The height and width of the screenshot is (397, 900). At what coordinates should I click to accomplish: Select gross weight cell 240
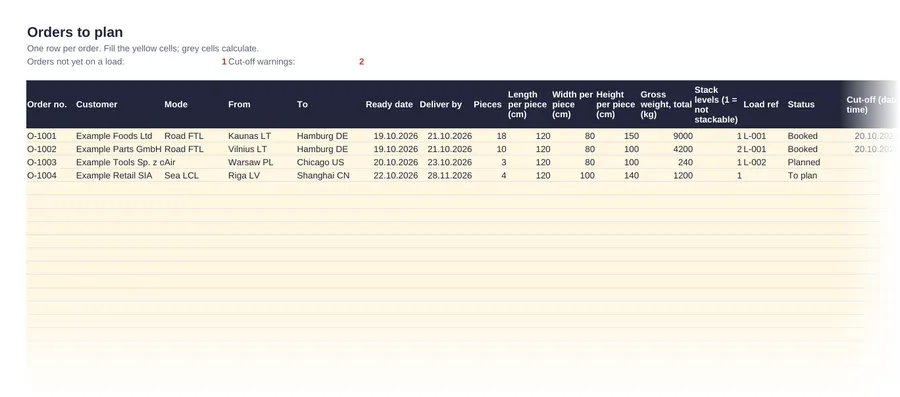click(x=685, y=162)
